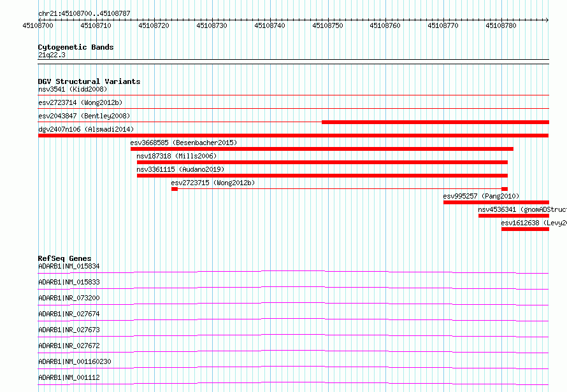567x392 pixels.
Task: Open transcript ADARB1|NR_073200
Action: [69, 298]
